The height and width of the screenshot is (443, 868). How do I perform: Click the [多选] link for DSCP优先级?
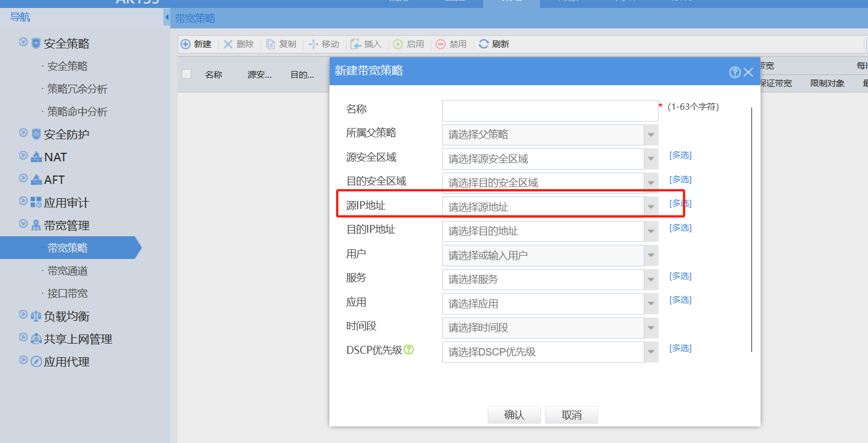680,348
